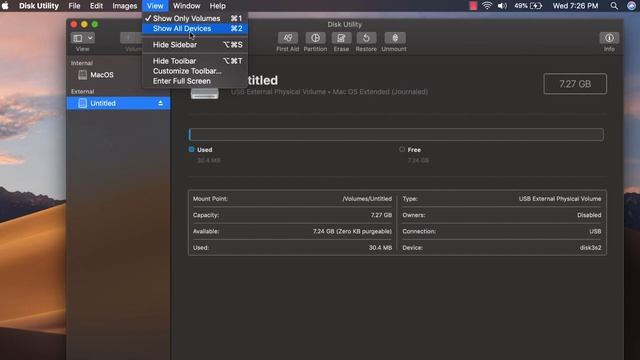Click the disk3s2 device value
The image size is (640, 360).
590,247
